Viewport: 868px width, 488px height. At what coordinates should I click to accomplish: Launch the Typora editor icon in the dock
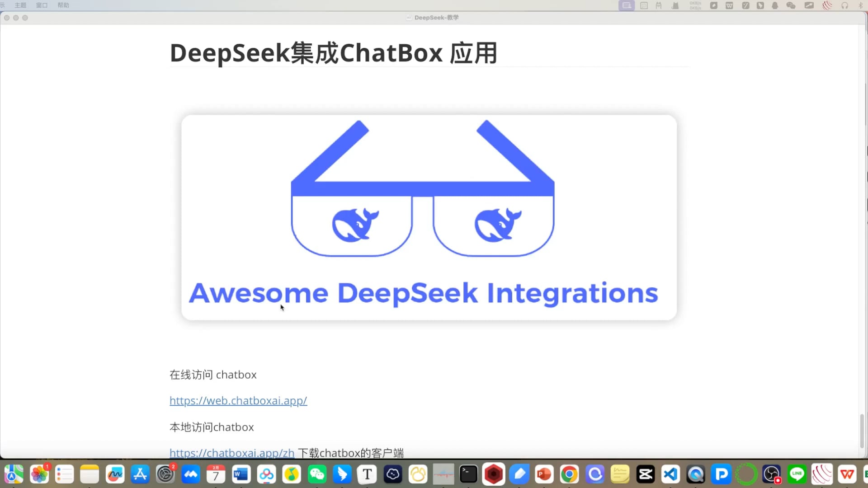tap(367, 474)
